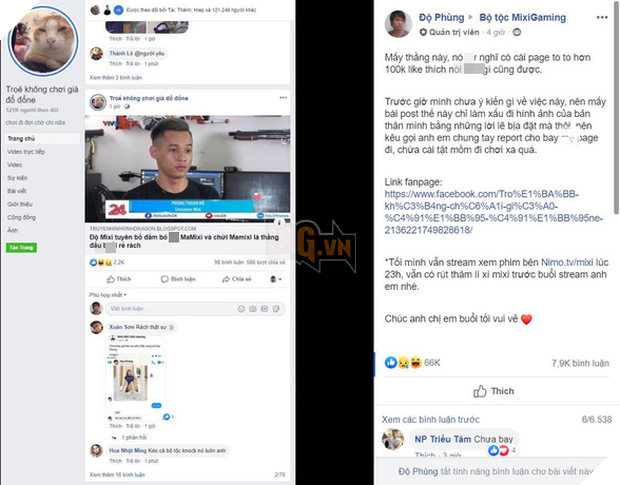Image resolution: width=620 pixels, height=485 pixels.
Task: Expand Xem thêm 16 bình luận
Action: point(117,474)
